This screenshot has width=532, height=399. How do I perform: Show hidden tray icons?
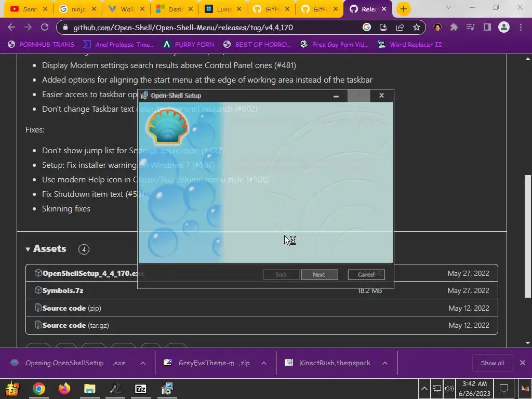[x=424, y=389]
